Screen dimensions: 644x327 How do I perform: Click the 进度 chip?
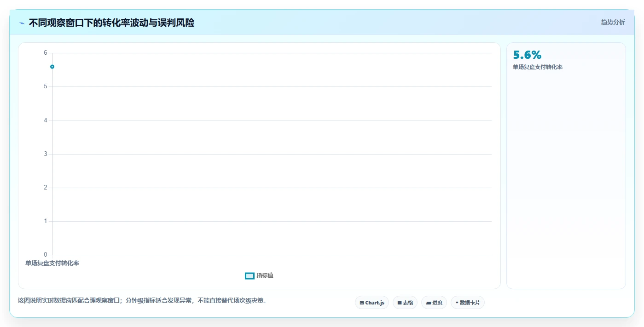tap(434, 303)
